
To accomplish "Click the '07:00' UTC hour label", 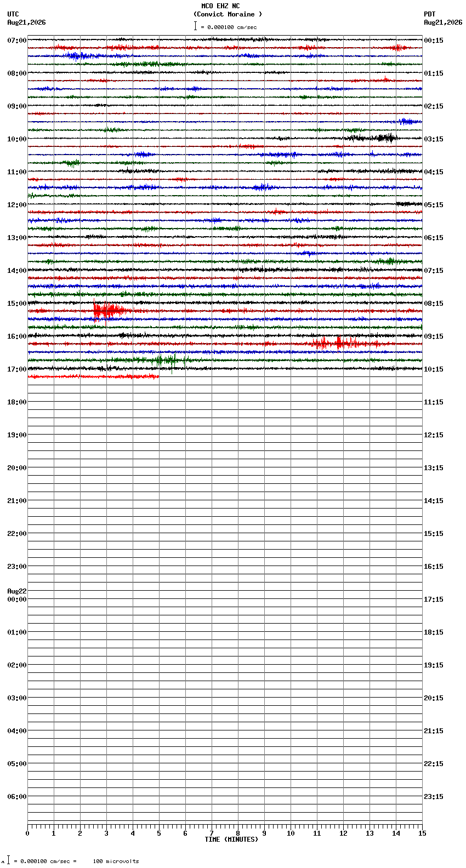I will tap(16, 41).
